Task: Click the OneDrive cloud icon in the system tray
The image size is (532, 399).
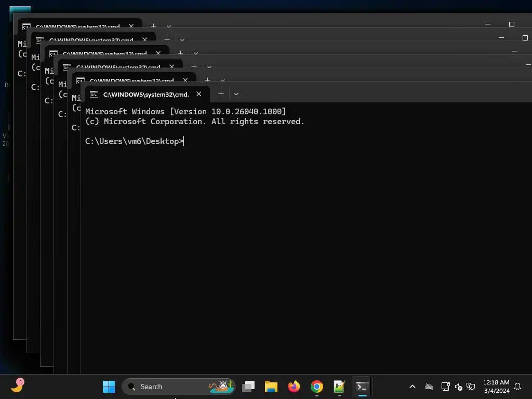Action: [429, 387]
